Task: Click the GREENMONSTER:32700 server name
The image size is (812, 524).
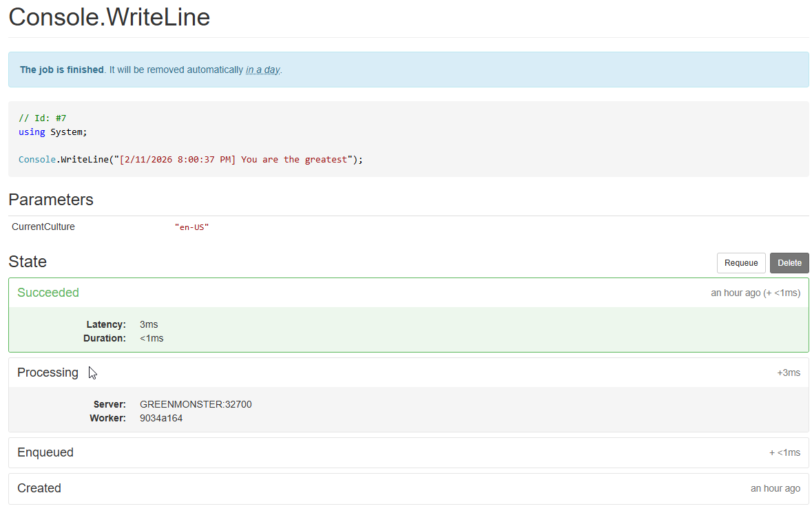Action: tap(196, 404)
